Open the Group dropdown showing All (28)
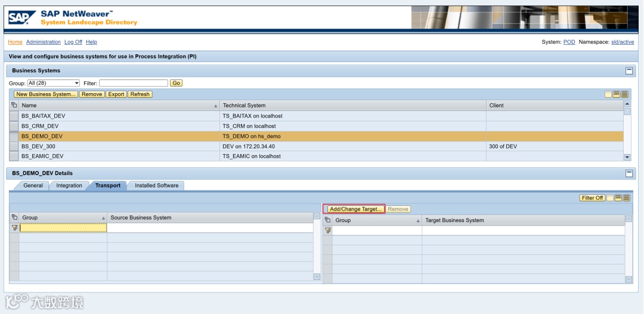 point(54,83)
